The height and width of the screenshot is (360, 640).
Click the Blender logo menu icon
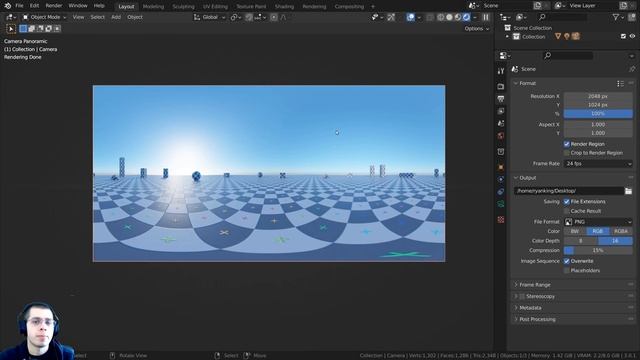7,6
